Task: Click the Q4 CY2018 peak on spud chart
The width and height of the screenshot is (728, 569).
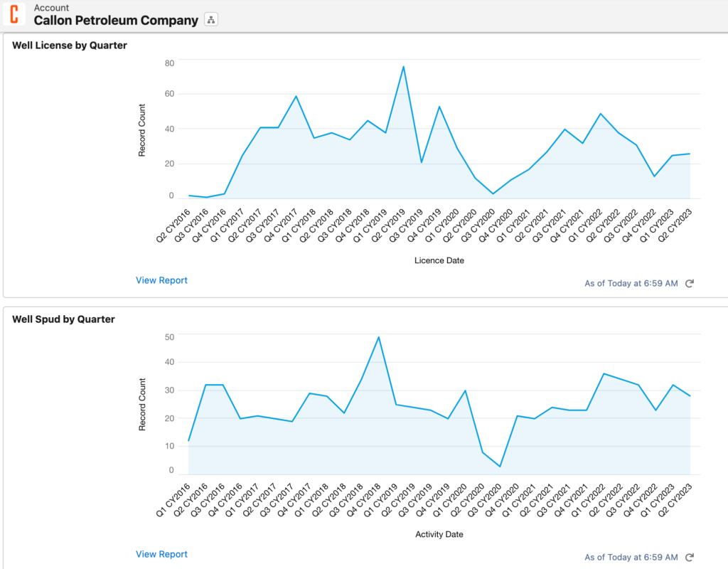Action: pos(379,337)
